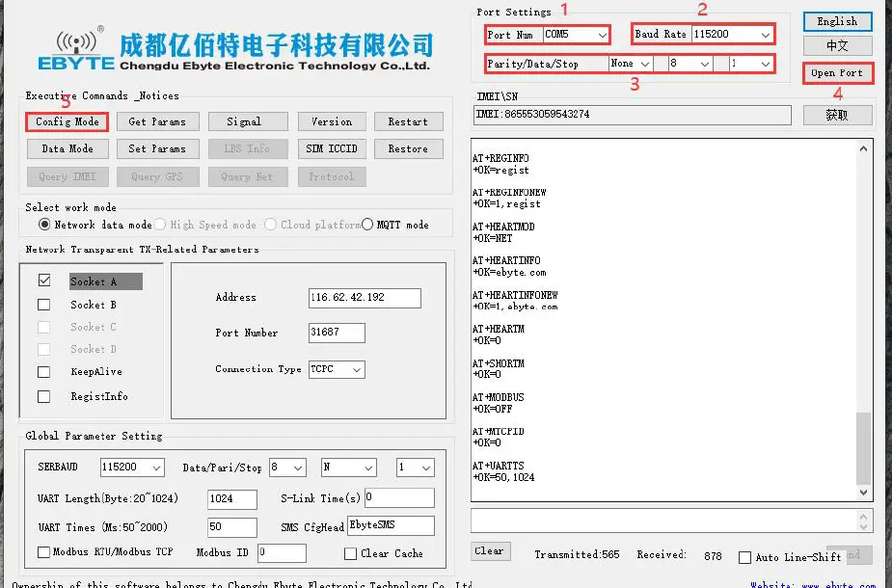Click the IMEI text field

tap(632, 115)
